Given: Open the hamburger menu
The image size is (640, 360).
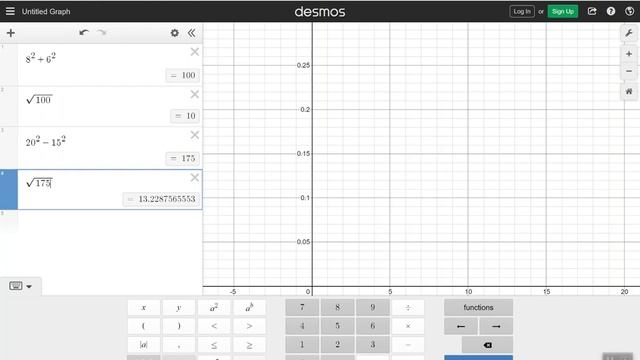Looking at the screenshot, I should [x=10, y=11].
